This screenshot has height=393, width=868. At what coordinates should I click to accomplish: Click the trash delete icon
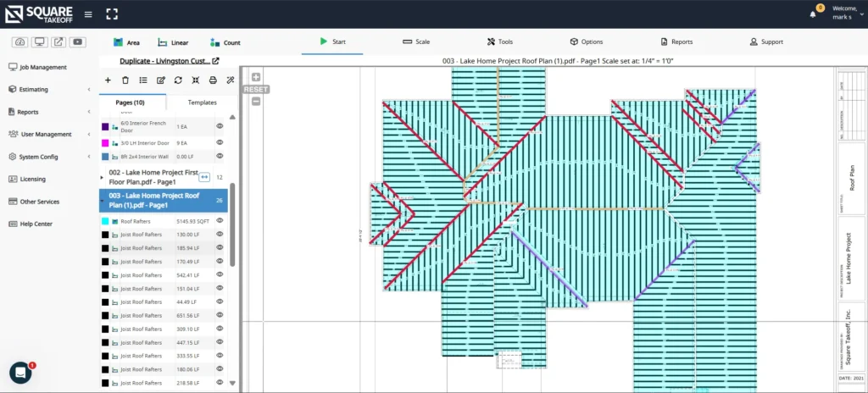point(125,80)
